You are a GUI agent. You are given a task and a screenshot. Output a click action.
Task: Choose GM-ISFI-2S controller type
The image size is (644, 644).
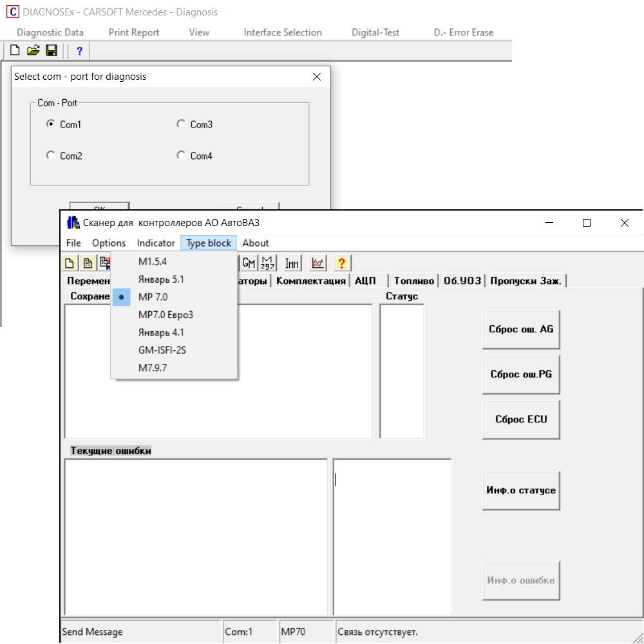click(x=162, y=350)
